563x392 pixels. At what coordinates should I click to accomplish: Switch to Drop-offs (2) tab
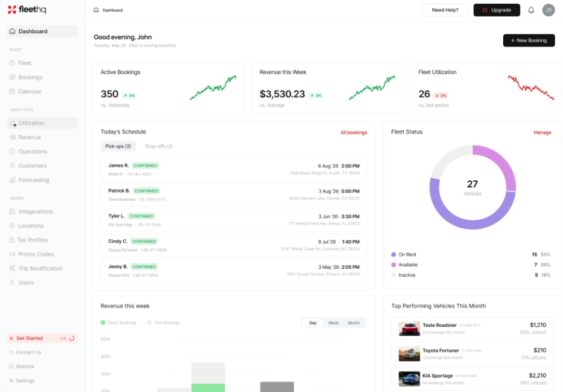tap(159, 146)
